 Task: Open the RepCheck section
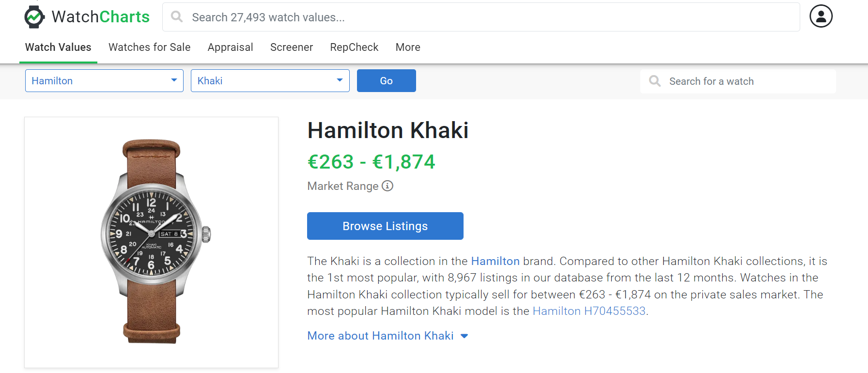[354, 47]
